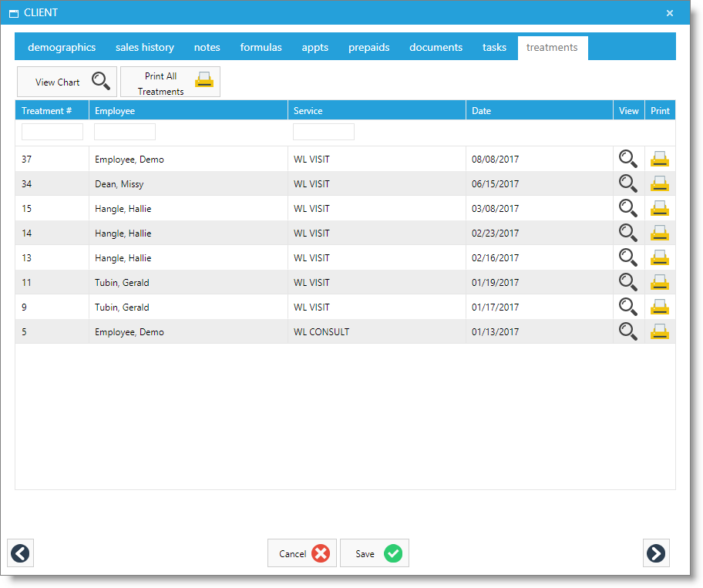Click date 03/08/2017

tap(495, 209)
